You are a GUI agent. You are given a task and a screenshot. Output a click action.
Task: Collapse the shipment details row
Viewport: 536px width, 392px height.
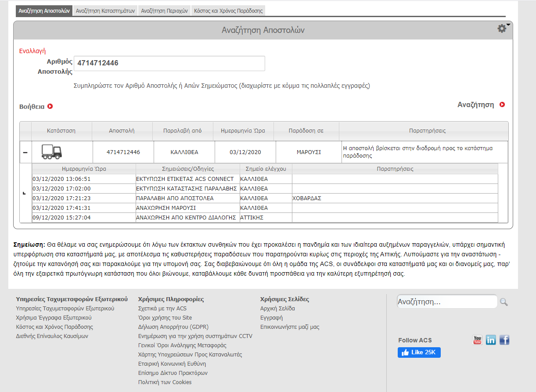click(25, 152)
